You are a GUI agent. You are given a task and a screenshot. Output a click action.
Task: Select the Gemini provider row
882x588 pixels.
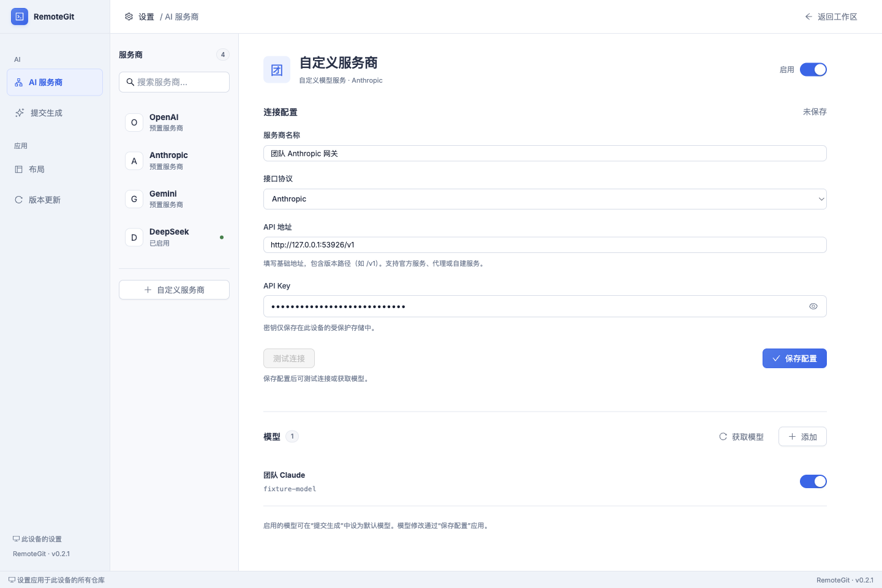point(174,199)
